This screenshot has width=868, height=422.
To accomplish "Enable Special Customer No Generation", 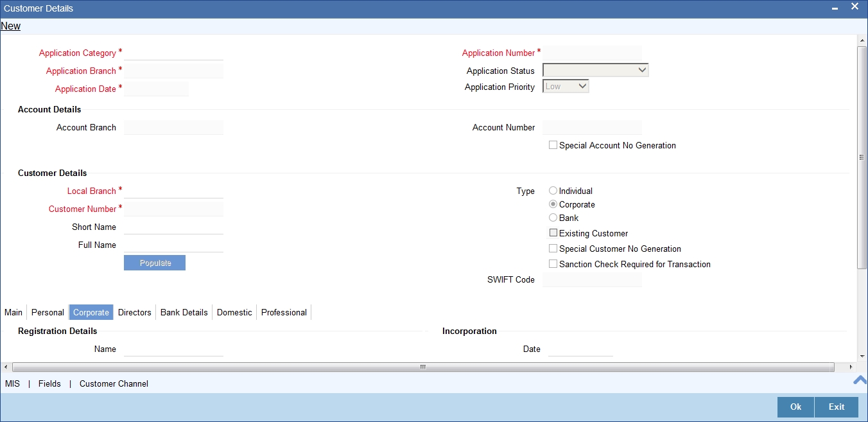I will click(553, 249).
